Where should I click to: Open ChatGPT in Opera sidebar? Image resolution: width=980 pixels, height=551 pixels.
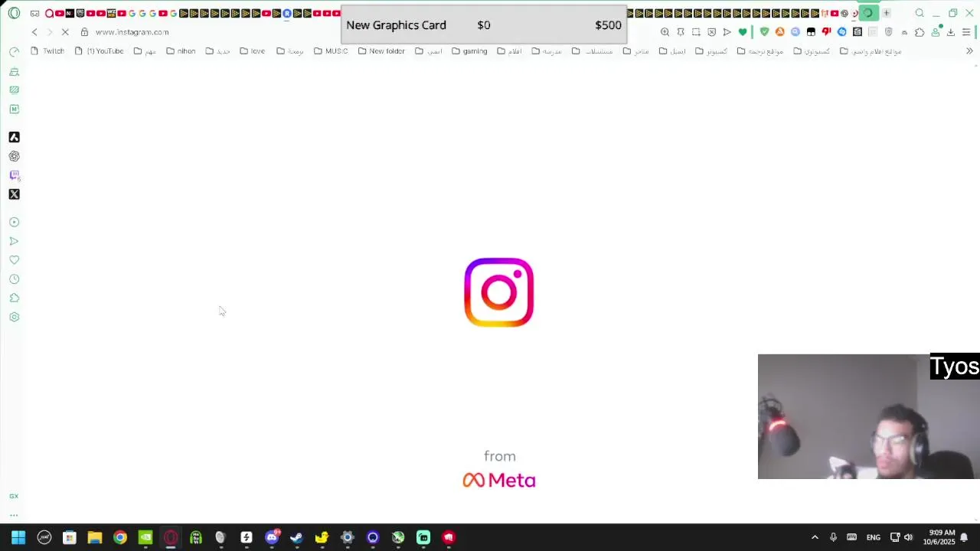point(14,156)
